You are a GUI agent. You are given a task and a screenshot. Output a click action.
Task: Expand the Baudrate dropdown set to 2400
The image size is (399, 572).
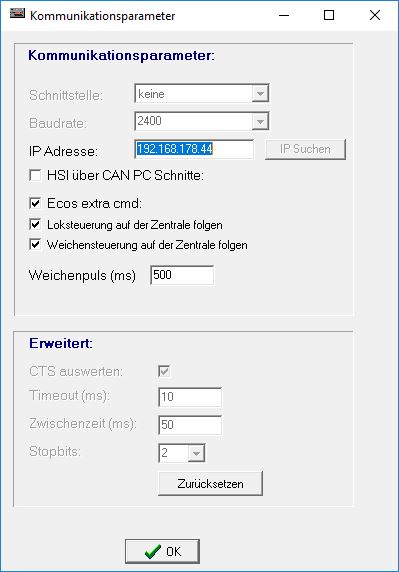click(202, 121)
